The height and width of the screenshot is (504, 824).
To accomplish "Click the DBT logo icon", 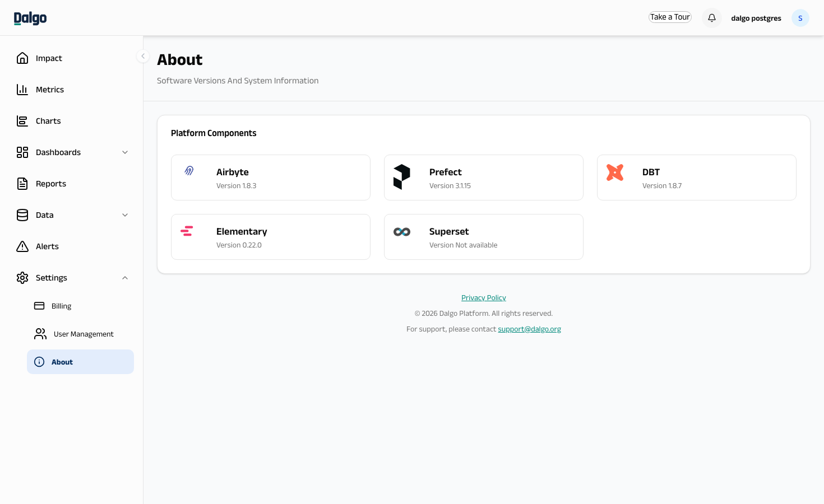I will 615,172.
